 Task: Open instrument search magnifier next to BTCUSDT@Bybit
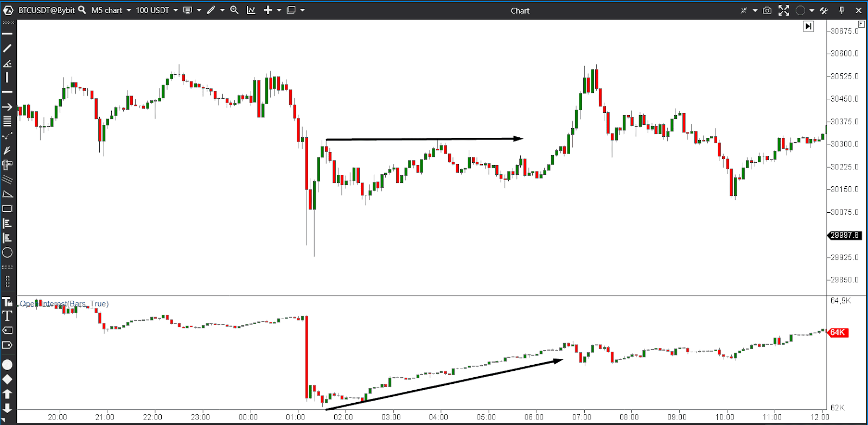click(82, 10)
